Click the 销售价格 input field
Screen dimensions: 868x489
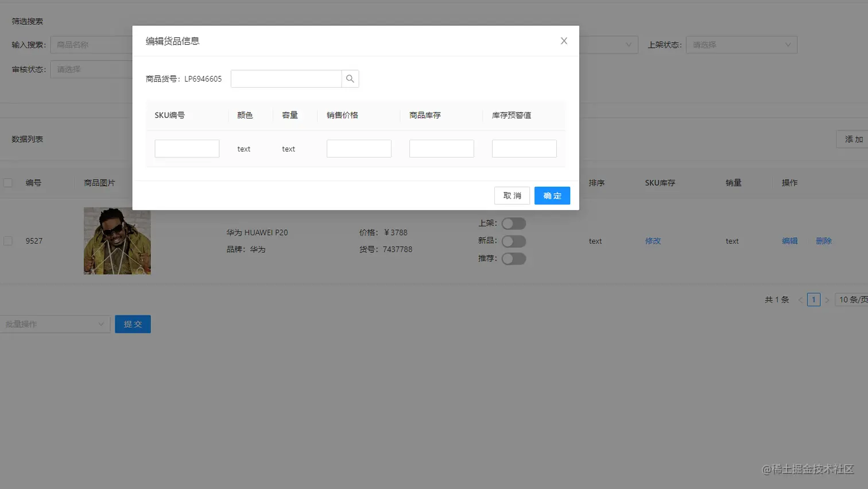(359, 149)
